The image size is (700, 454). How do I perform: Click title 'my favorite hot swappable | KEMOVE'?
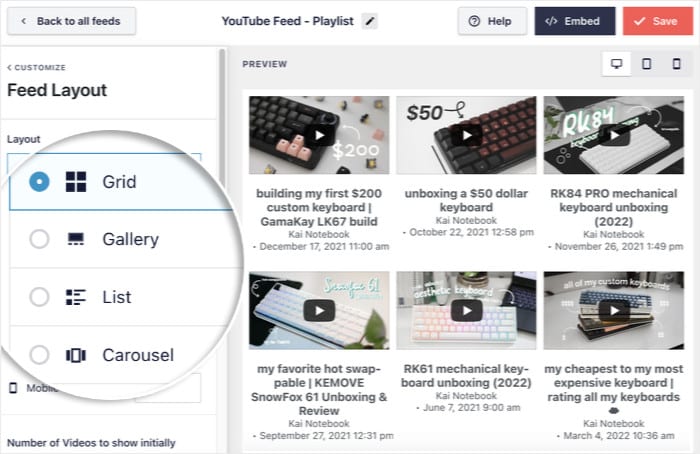[319, 389]
